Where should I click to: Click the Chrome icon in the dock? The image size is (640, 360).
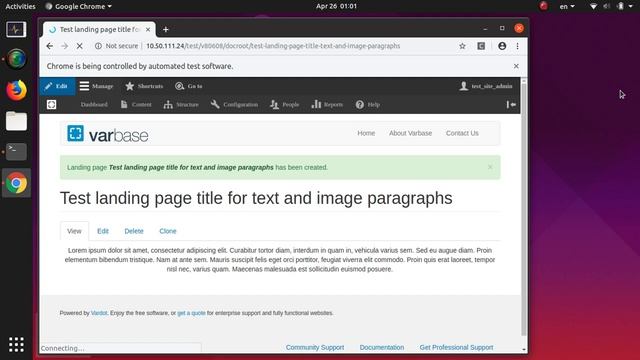click(16, 183)
